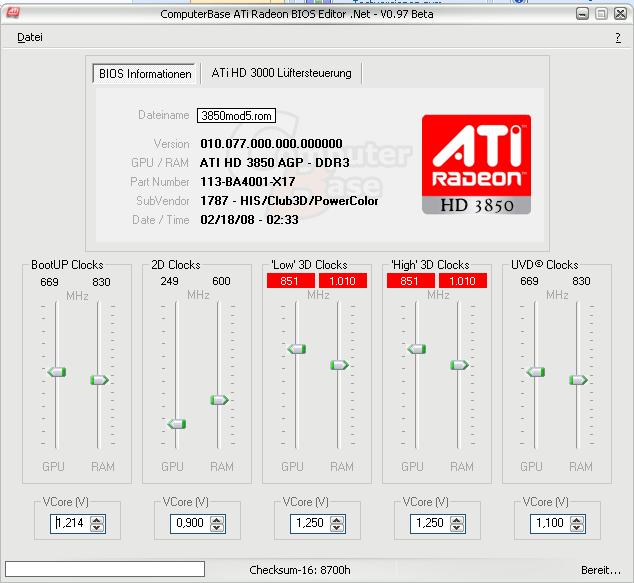
Task: Click the UVD Clocks GPU slider handle
Action: pos(536,372)
